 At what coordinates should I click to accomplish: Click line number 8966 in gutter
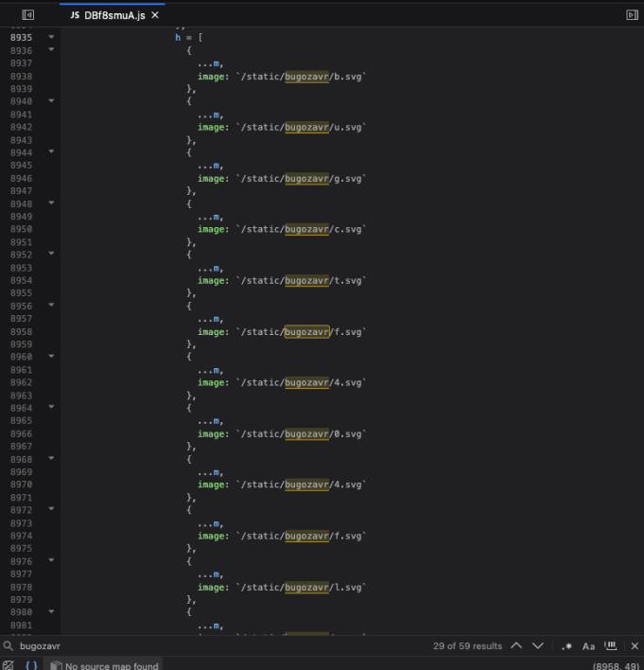21,434
